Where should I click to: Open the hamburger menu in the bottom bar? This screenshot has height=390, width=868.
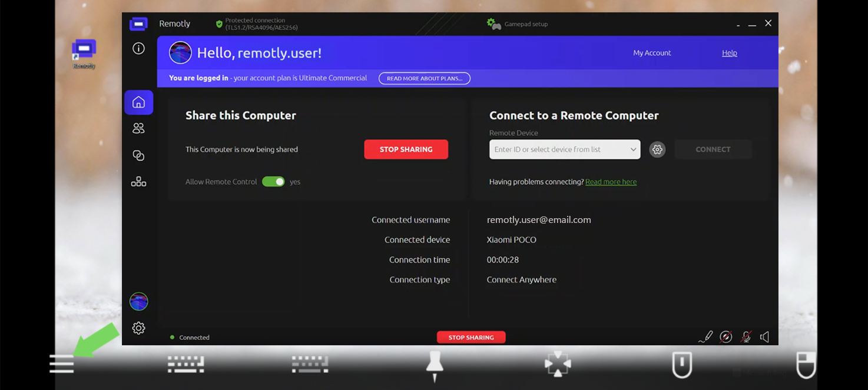61,364
